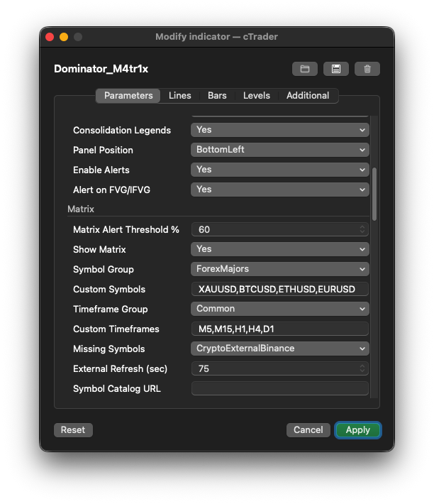Minimize the window with the yellow button

click(64, 37)
